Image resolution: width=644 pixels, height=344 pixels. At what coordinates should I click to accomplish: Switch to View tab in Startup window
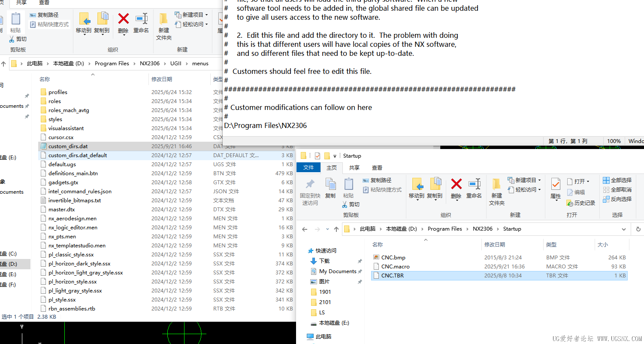click(x=377, y=167)
